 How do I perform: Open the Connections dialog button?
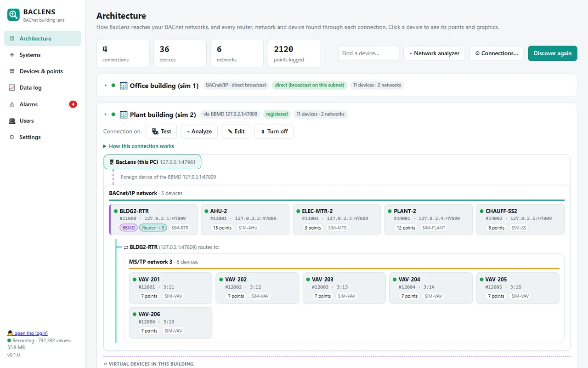(x=497, y=53)
